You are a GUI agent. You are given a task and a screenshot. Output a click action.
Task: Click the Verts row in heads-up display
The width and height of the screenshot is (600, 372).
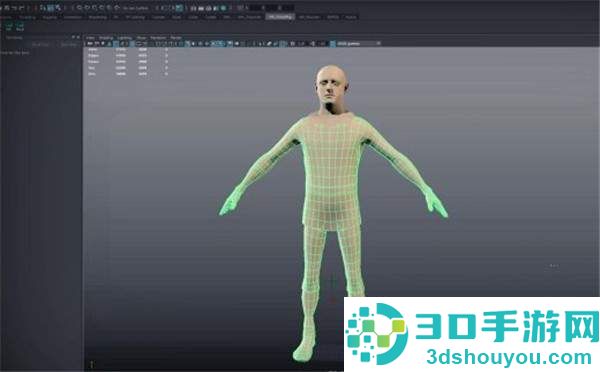(x=127, y=49)
